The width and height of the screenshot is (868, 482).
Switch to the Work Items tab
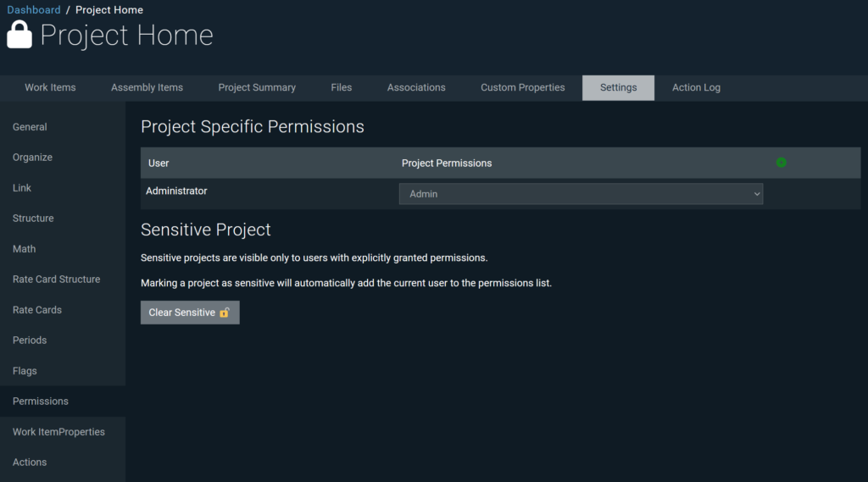pos(50,87)
